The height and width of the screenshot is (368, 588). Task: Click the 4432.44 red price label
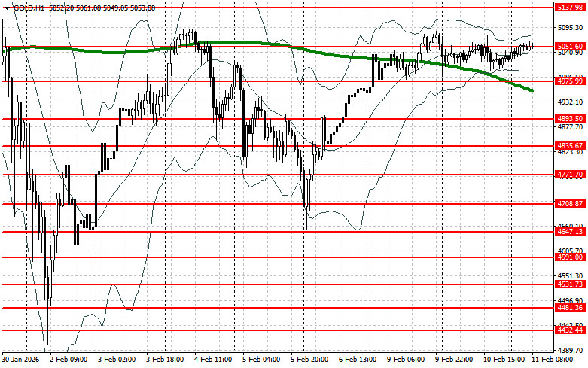(x=570, y=330)
